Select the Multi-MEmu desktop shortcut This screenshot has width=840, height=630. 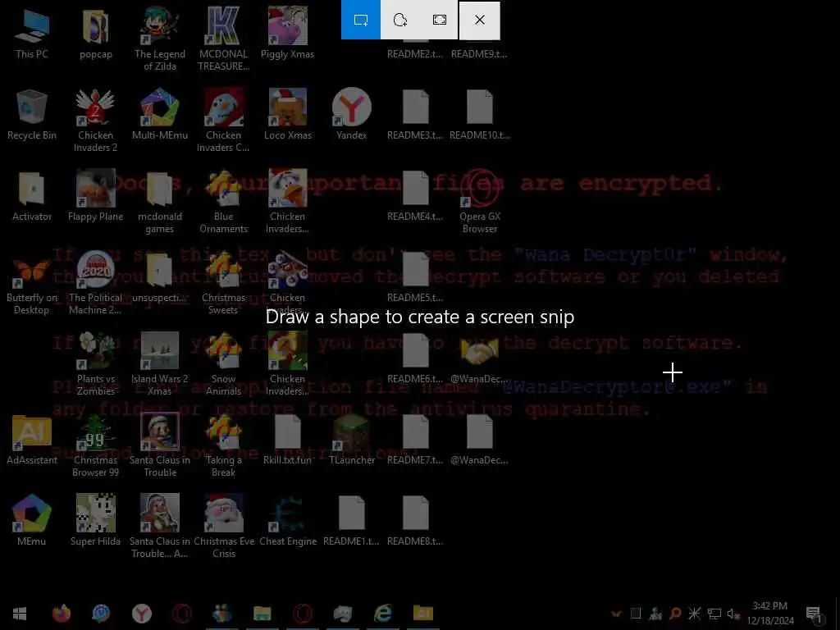point(160,115)
